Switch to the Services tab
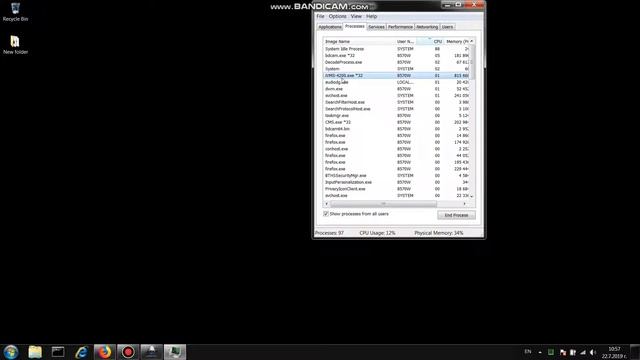Screen dimensions: 640x360 pos(376,27)
